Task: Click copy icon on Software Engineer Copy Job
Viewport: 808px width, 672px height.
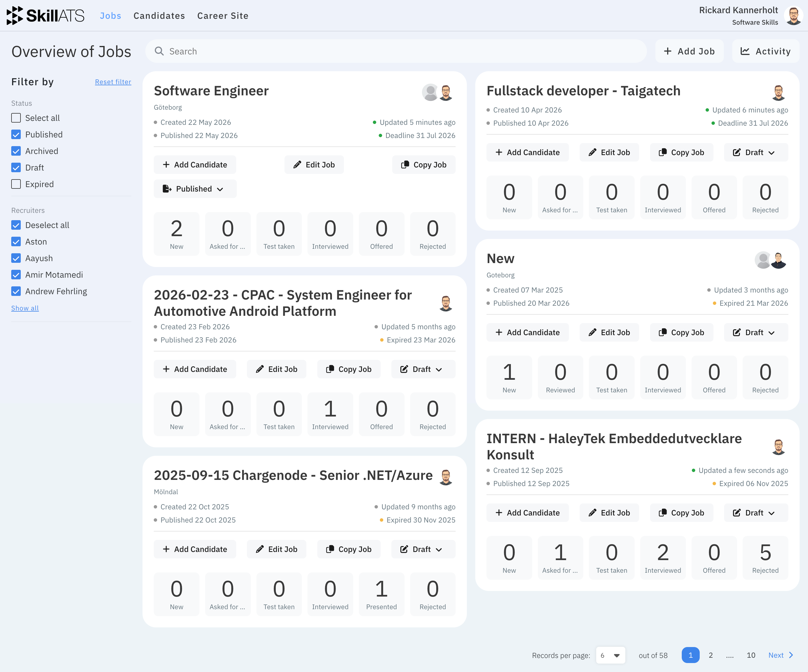Action: point(405,165)
